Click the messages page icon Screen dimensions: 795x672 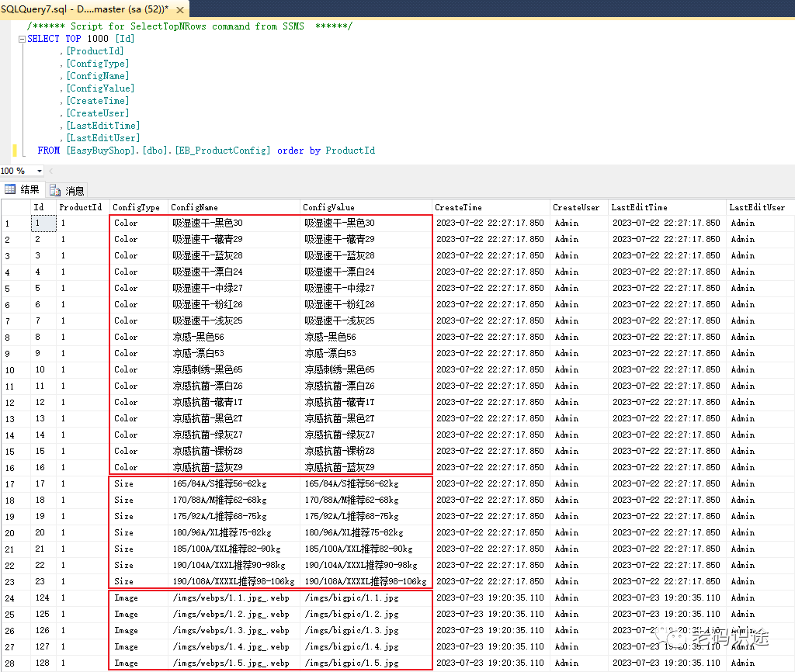point(55,191)
